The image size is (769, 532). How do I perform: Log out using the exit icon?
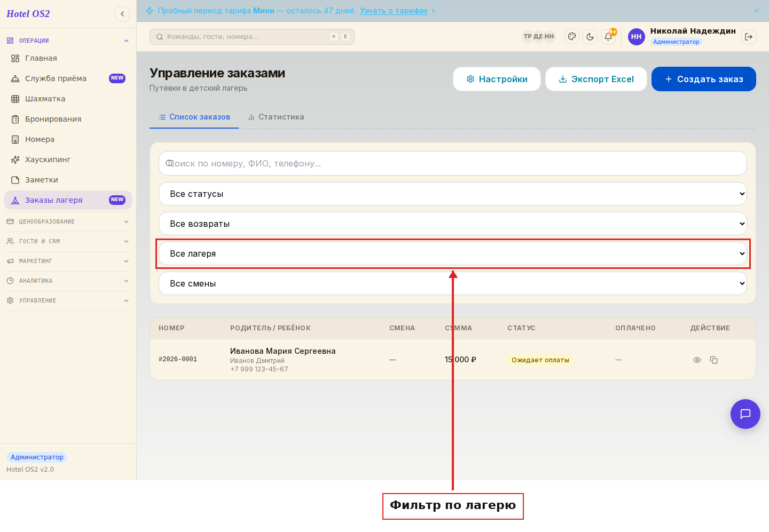click(749, 37)
